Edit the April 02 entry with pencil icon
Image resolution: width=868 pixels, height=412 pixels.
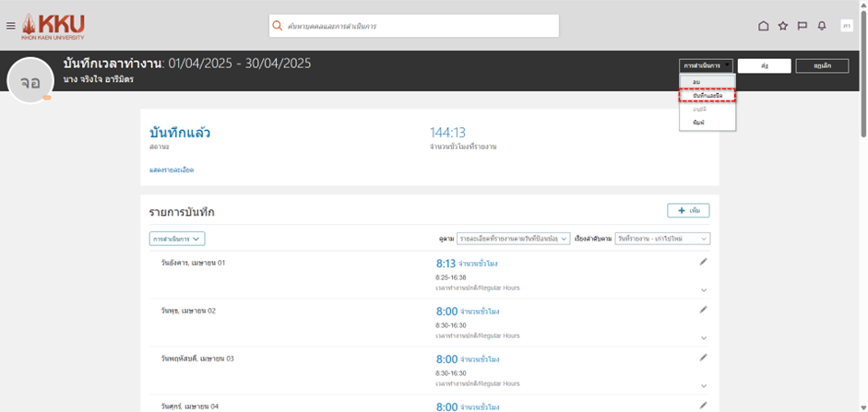(x=703, y=310)
